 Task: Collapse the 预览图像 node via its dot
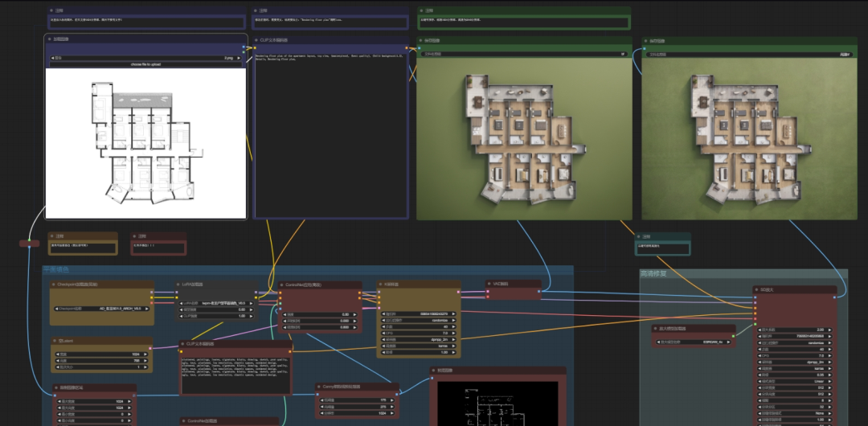tap(433, 370)
